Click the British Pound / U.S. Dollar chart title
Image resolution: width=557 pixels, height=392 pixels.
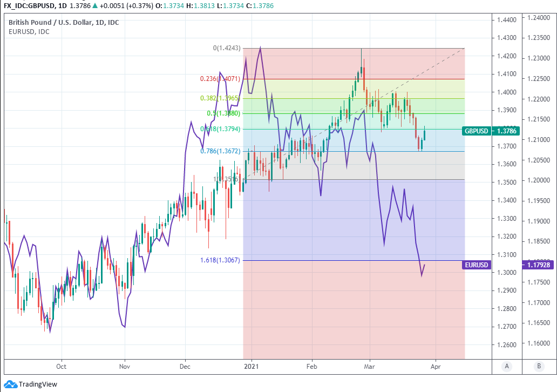pos(64,22)
